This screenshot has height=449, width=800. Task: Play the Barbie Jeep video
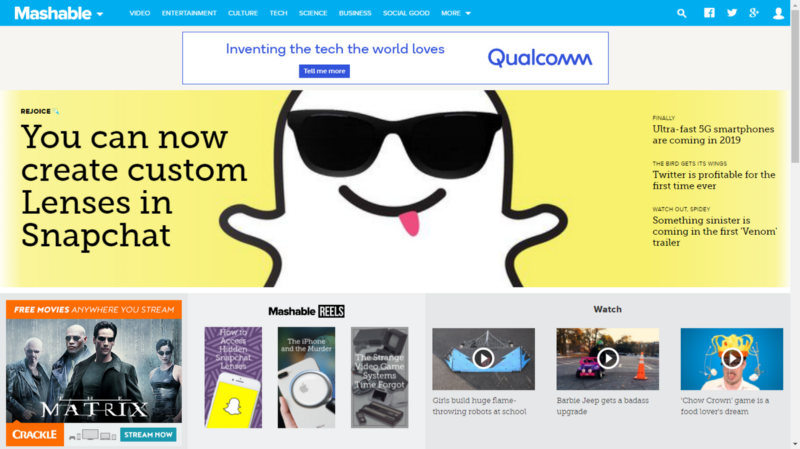click(x=608, y=359)
